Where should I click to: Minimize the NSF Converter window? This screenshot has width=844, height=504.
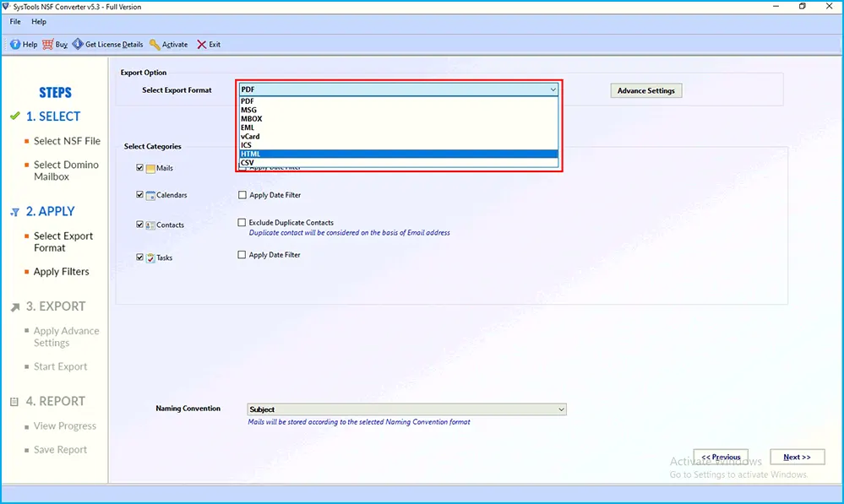click(x=776, y=7)
